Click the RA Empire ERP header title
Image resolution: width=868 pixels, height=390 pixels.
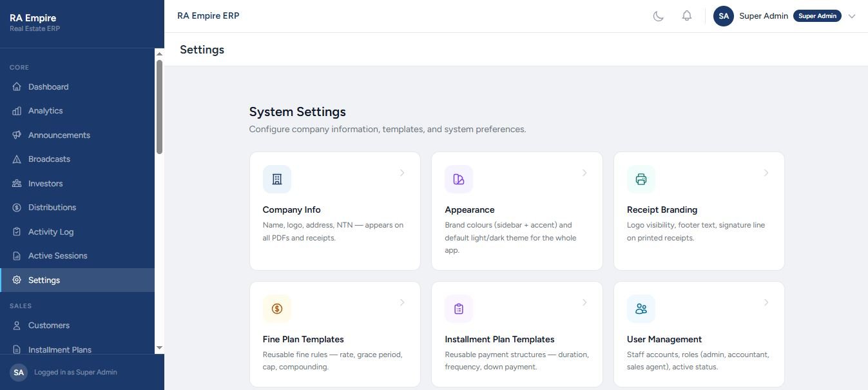[208, 15]
